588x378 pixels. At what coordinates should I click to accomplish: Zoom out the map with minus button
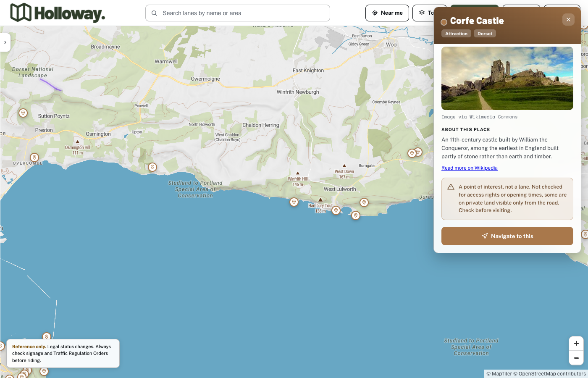point(576,358)
